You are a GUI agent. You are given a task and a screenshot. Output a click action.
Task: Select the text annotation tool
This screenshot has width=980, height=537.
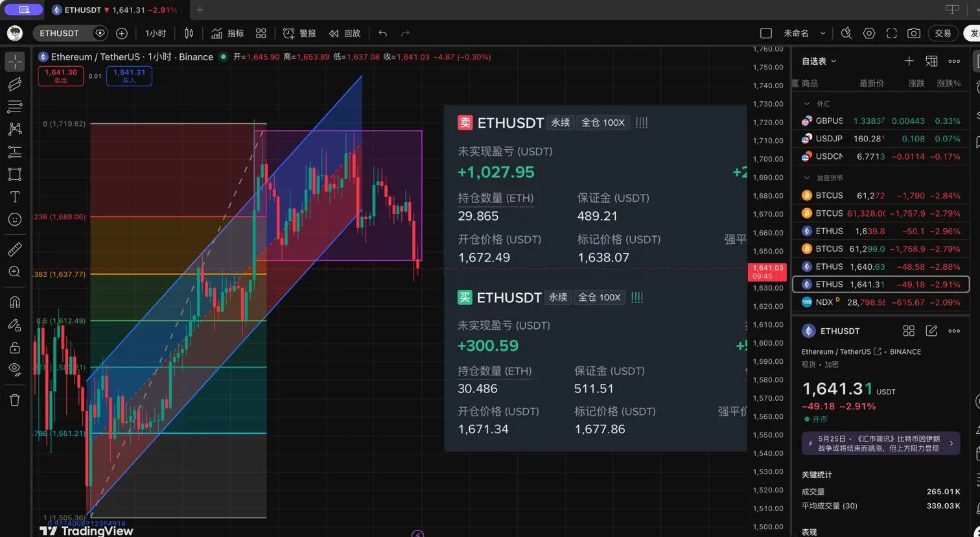(15, 197)
